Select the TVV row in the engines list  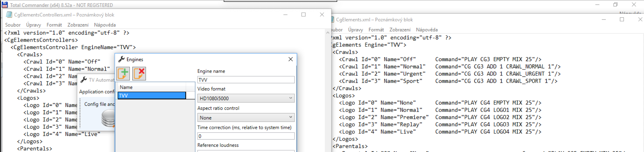click(152, 95)
